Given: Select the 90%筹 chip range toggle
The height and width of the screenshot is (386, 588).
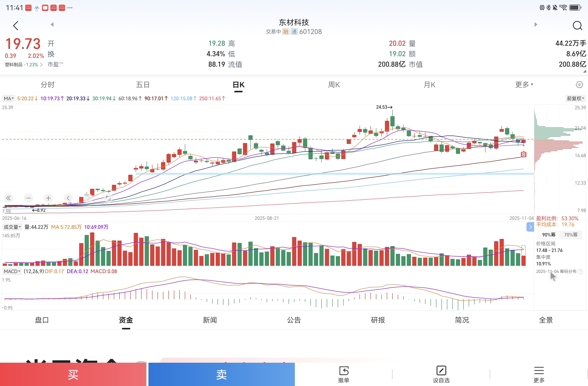Looking at the screenshot, I should coord(549,235).
